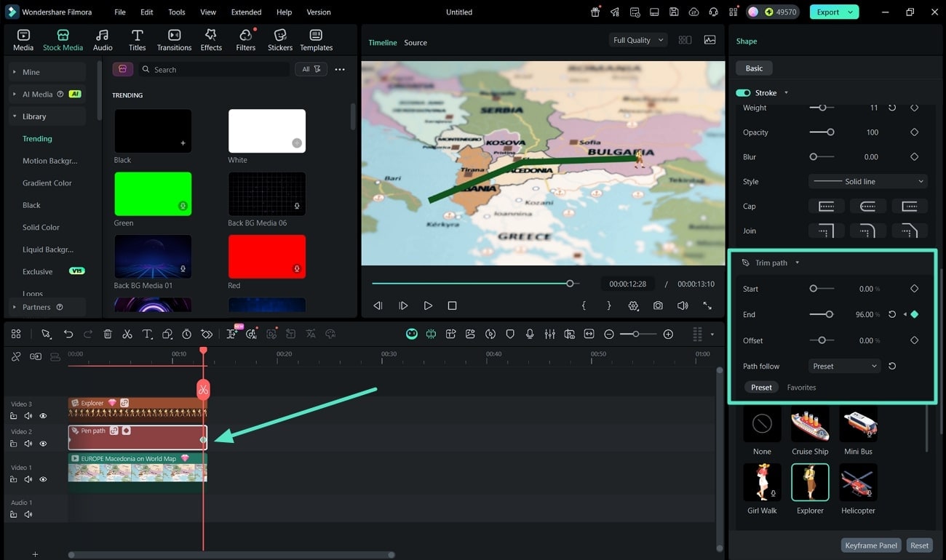Open the Voiceover recording microphone tool

(530, 333)
